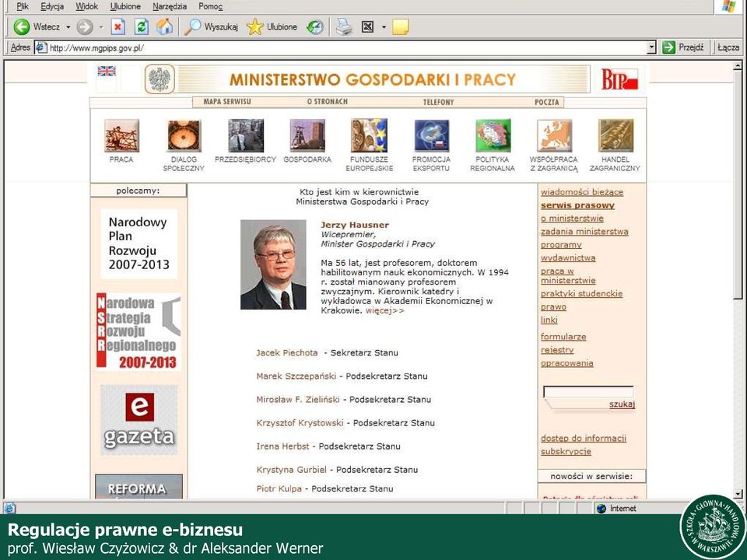Open the Narzędzia menu
Screen dimensions: 747x560
point(170,6)
